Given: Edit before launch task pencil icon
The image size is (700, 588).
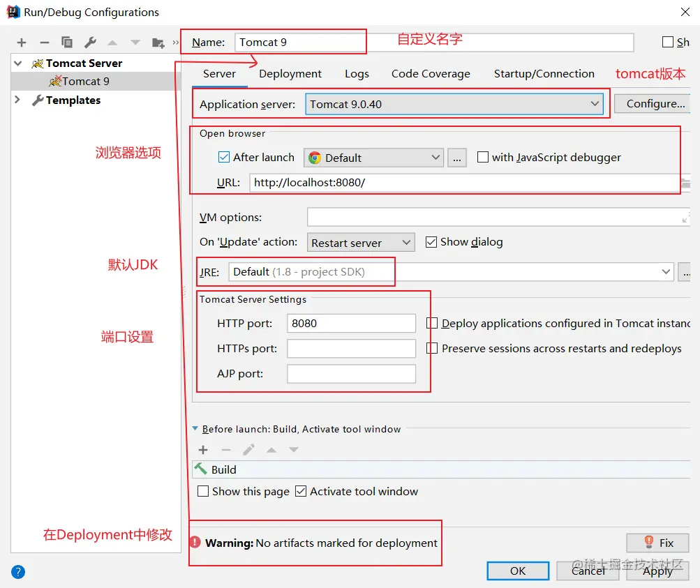Looking at the screenshot, I should pos(248,449).
